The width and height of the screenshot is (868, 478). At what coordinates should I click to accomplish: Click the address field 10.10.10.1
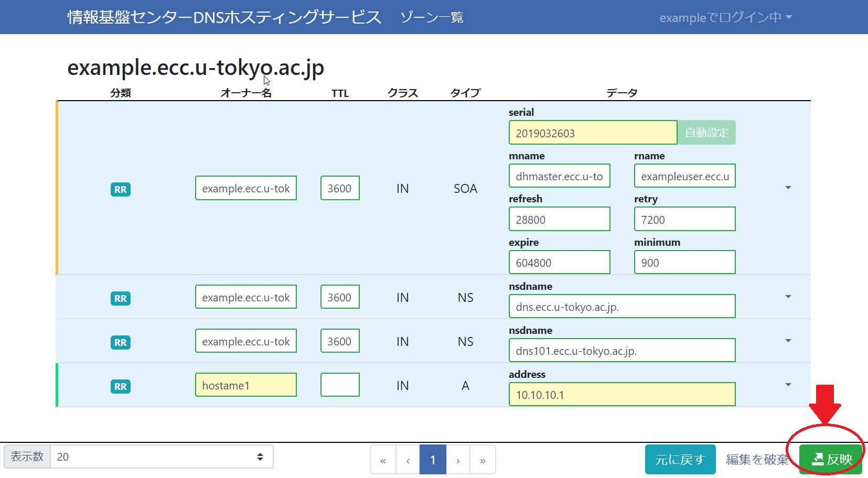click(x=622, y=394)
